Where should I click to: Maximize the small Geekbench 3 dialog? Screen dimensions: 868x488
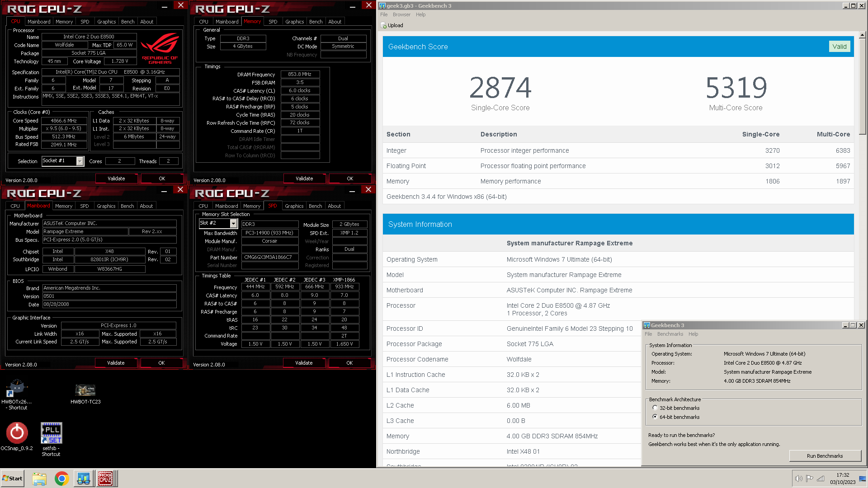pos(853,325)
